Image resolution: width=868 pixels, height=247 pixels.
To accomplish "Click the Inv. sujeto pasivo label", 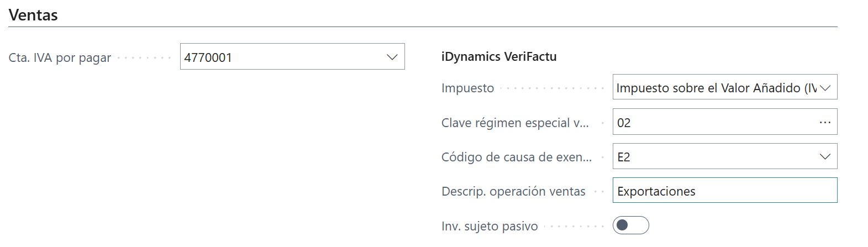I will point(490,226).
